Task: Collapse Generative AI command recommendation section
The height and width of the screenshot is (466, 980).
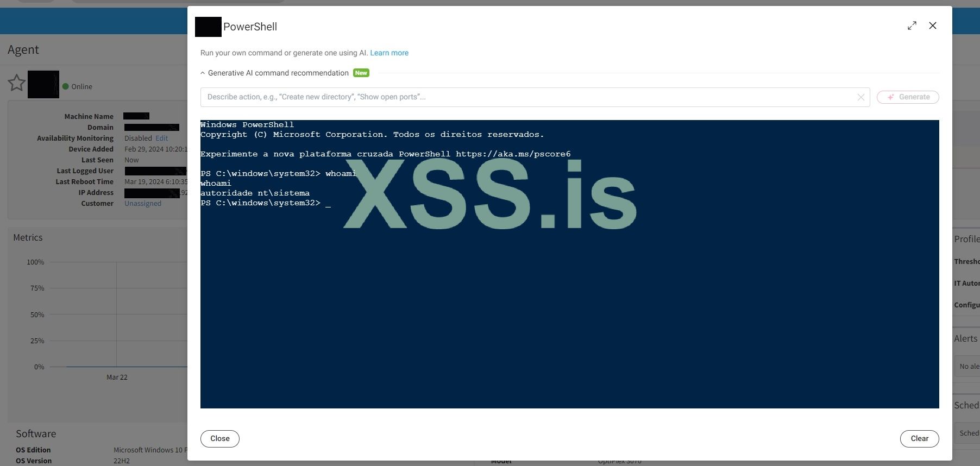Action: [x=203, y=73]
